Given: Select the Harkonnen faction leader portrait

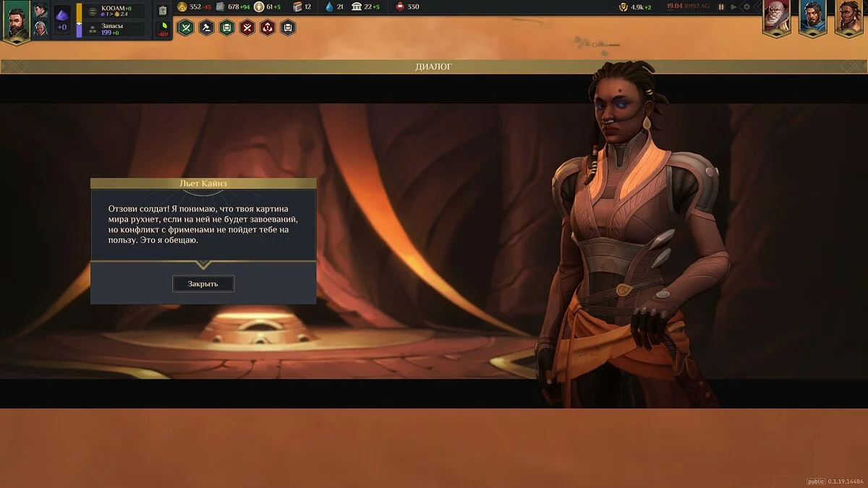Looking at the screenshot, I should tap(776, 17).
